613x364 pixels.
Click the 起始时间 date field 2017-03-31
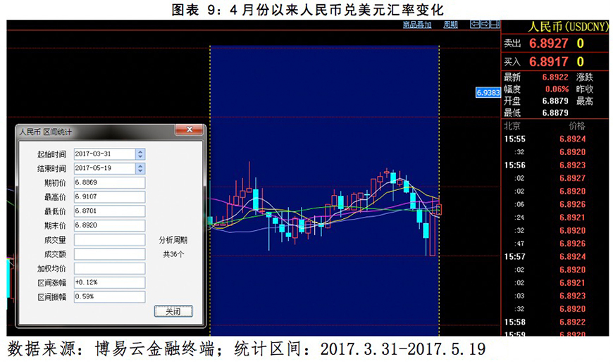[x=103, y=154]
